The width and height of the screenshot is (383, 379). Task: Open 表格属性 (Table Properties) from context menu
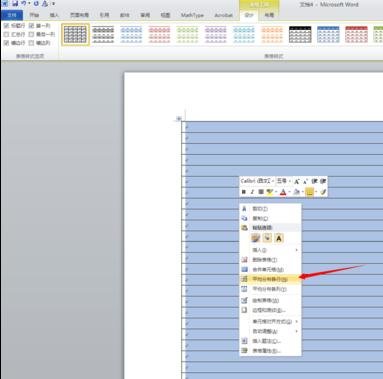pos(270,351)
